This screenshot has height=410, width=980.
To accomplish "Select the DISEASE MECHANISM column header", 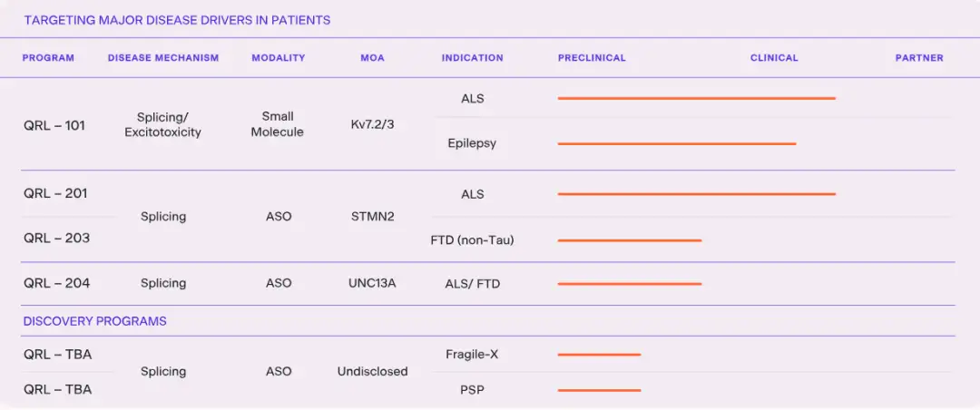I will click(163, 57).
